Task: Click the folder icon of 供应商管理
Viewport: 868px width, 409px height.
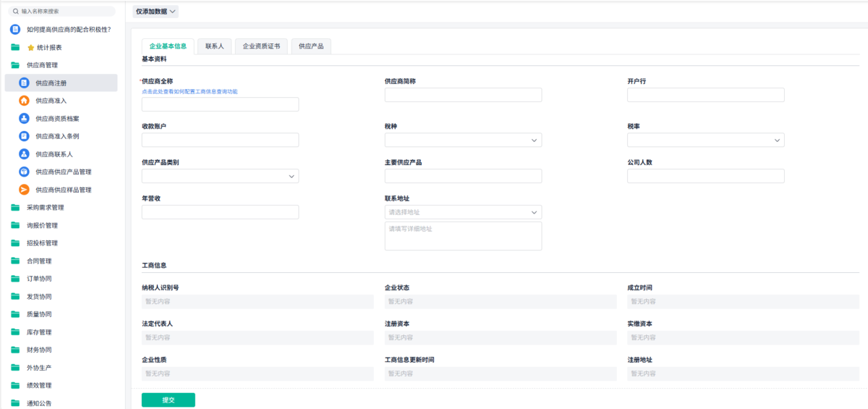Action: pos(15,65)
